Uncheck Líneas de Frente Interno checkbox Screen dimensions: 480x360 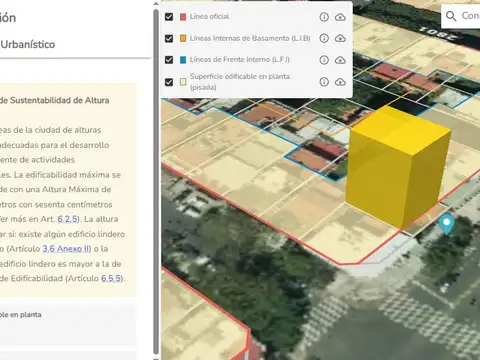click(x=169, y=60)
